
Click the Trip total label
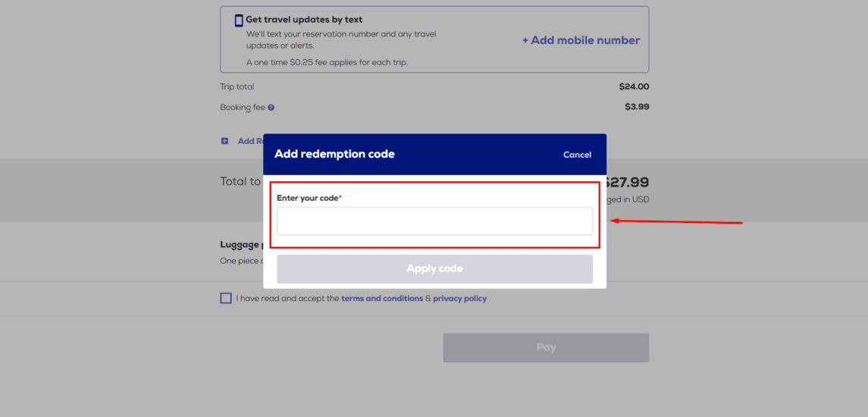237,87
